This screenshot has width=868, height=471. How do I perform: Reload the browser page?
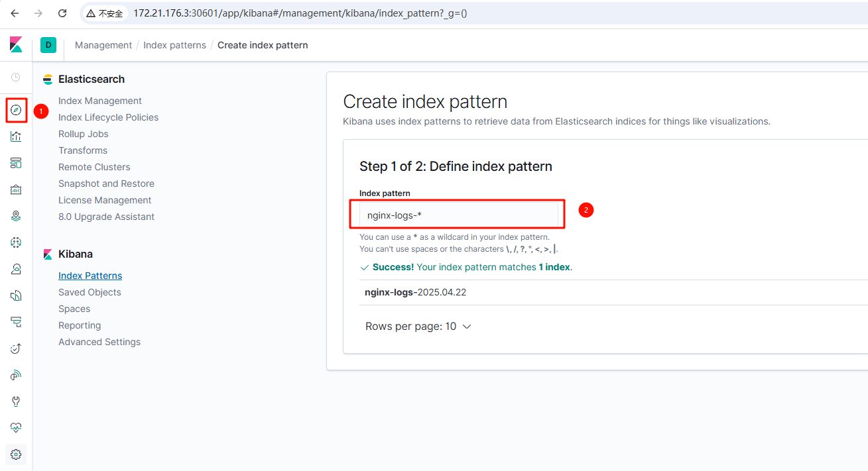pos(62,13)
